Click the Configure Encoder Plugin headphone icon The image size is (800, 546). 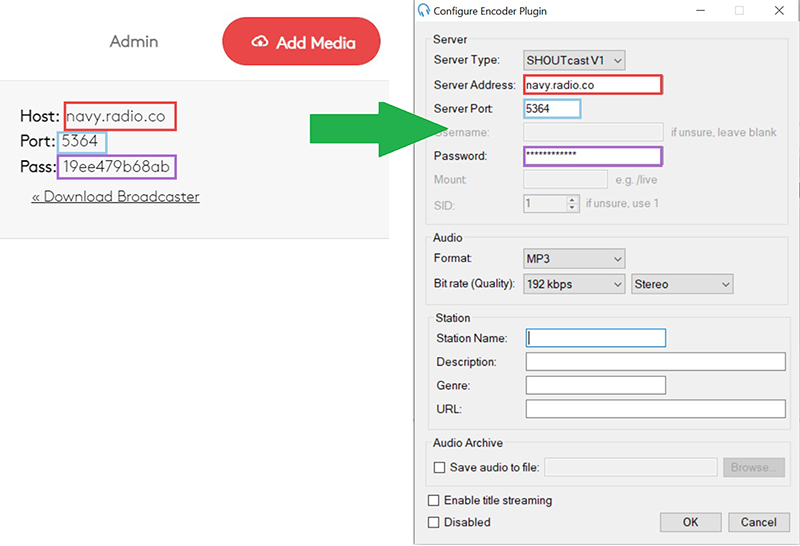[x=424, y=10]
